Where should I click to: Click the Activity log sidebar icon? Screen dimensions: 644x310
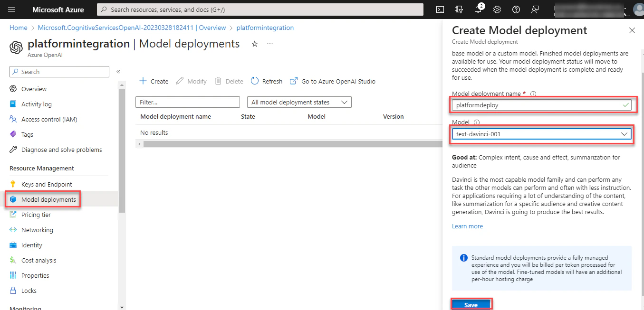point(13,104)
